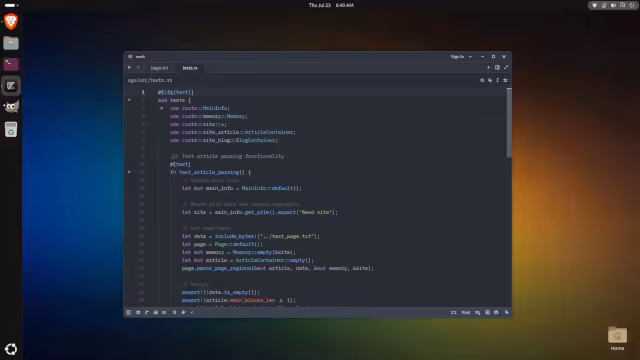Click the '/// Test article parsing functionality' comment

[227, 156]
